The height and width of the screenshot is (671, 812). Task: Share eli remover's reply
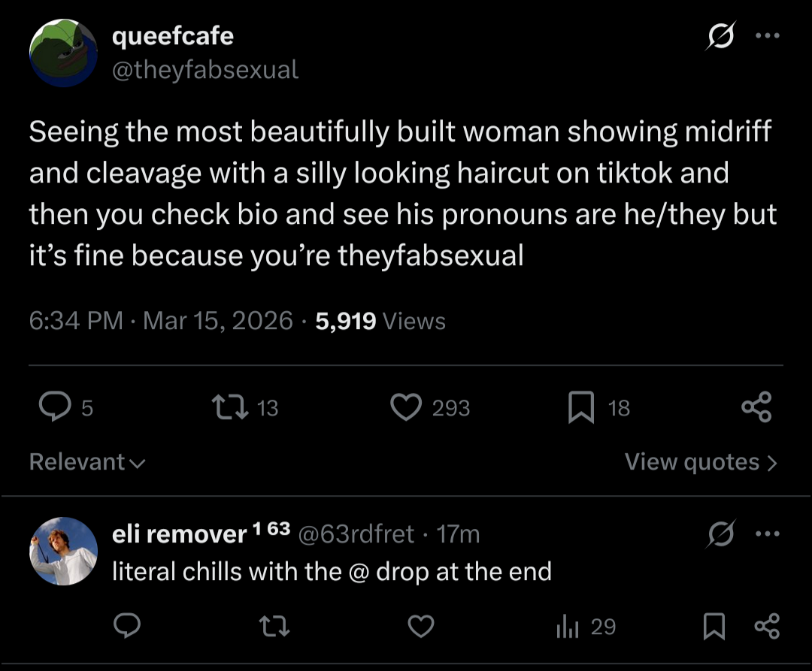(766, 626)
